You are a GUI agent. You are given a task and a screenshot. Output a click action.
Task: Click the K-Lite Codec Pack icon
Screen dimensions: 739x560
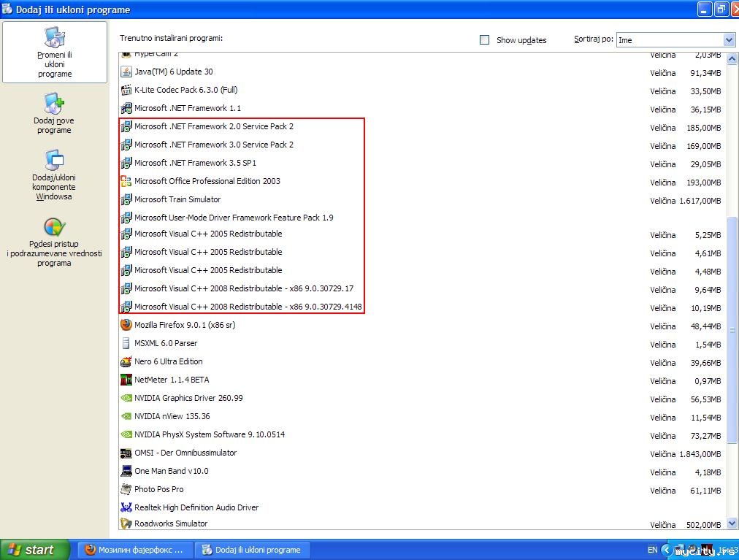(x=126, y=90)
